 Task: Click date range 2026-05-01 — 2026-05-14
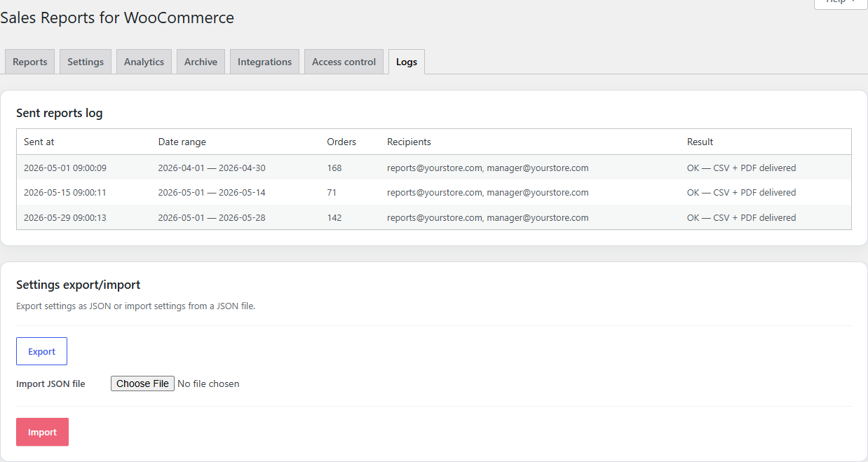tap(212, 193)
